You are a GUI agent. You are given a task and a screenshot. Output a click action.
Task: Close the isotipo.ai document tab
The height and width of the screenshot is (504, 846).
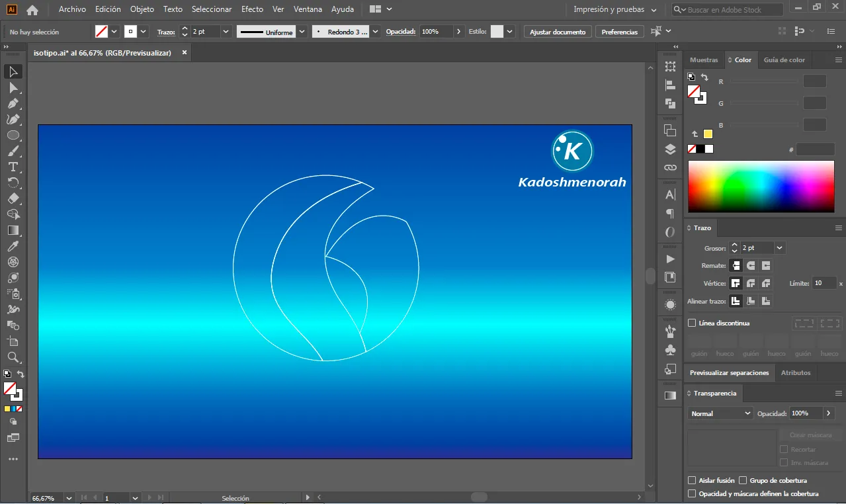185,52
